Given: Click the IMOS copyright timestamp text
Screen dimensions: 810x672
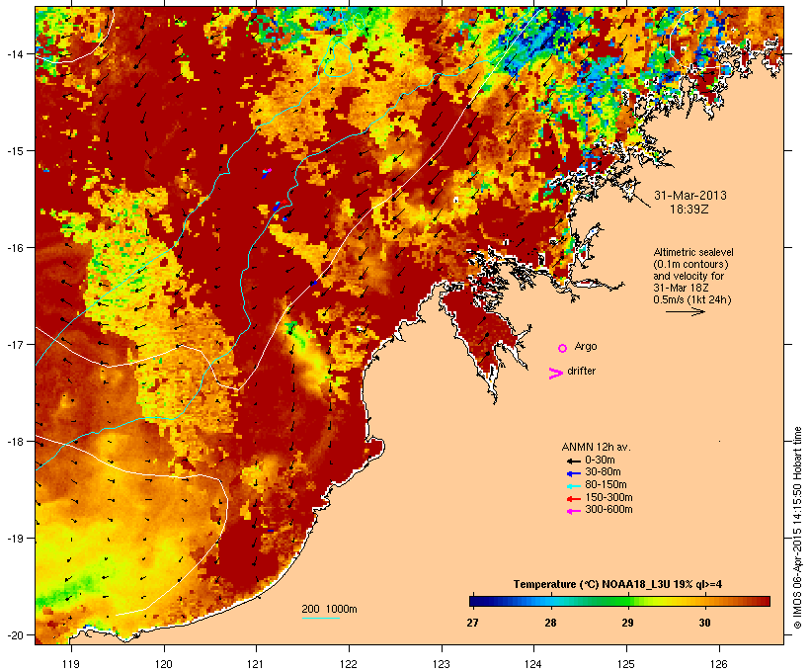Looking at the screenshot, I should tap(797, 528).
